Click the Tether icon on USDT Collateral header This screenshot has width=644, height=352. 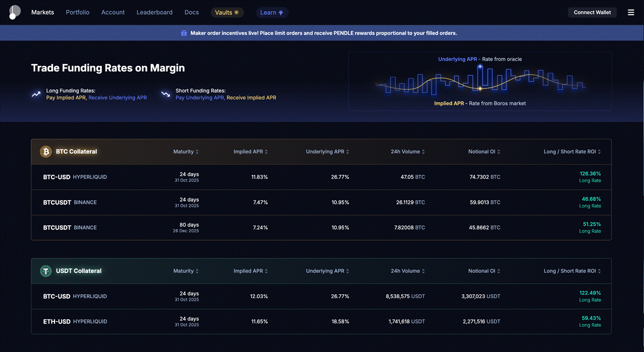[45, 271]
